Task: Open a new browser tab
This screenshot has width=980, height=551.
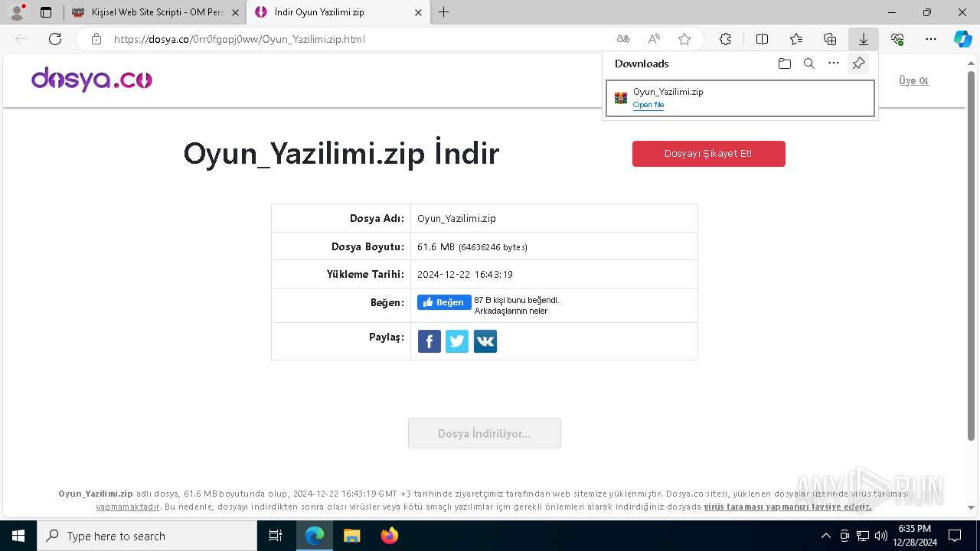Action: click(444, 12)
